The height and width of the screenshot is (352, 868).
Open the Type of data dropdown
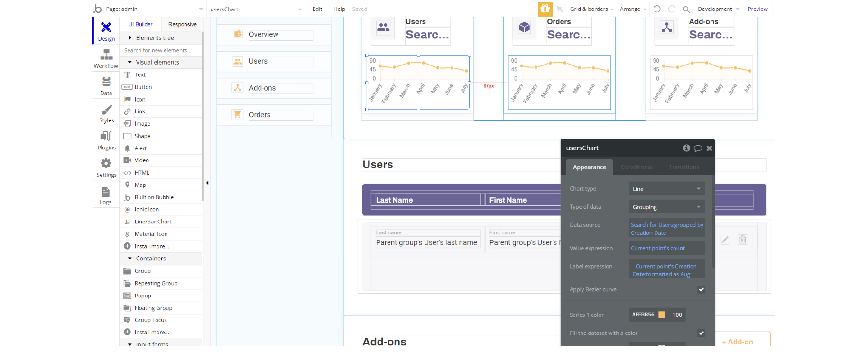click(x=666, y=207)
